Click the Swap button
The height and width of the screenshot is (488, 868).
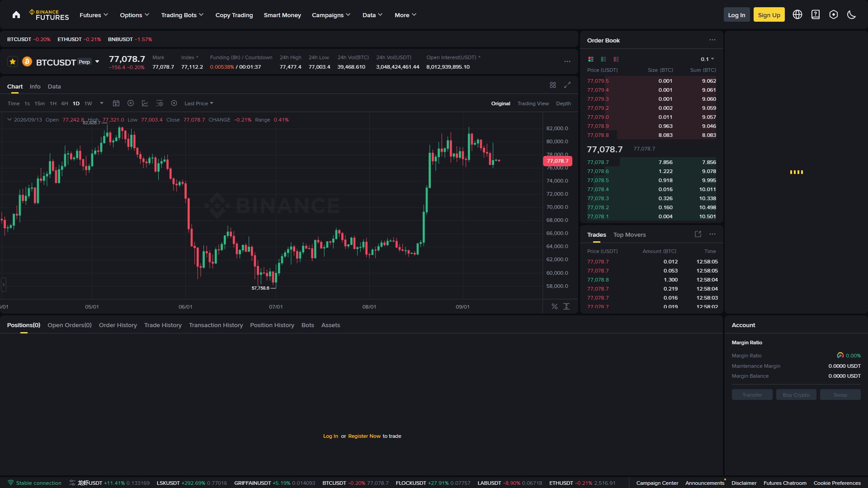(x=840, y=395)
